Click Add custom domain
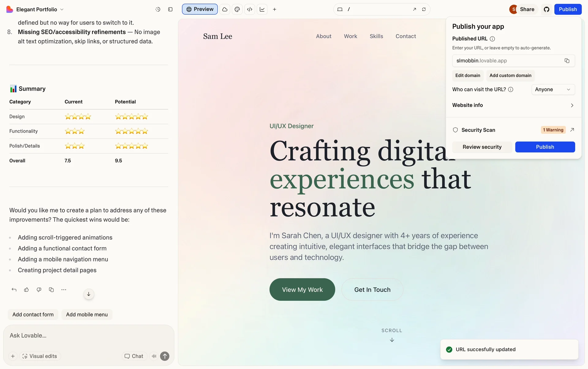 pos(510,75)
